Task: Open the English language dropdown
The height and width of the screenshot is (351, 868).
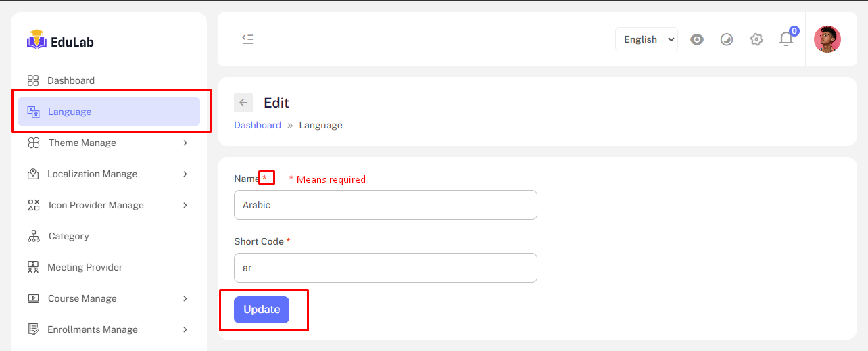Action: [x=646, y=39]
